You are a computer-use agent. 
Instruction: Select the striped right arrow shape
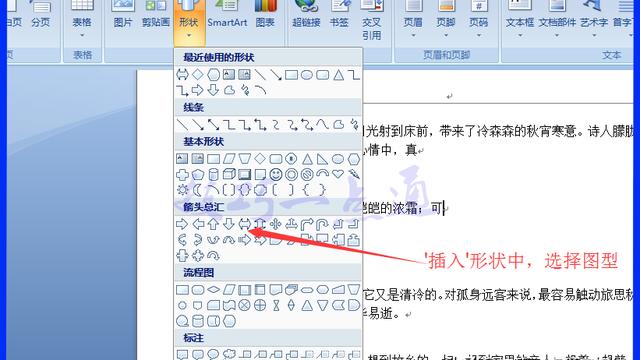point(244,240)
